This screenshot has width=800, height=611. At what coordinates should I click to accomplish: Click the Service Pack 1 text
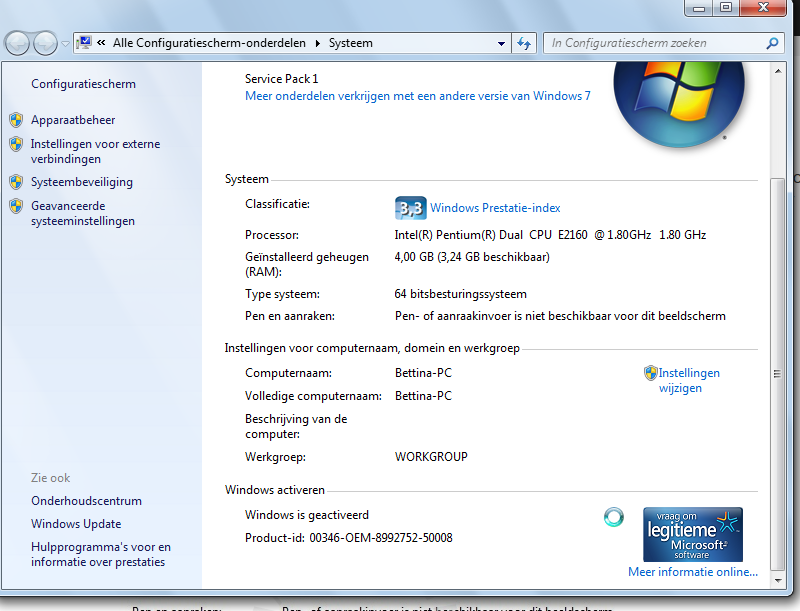click(x=281, y=79)
